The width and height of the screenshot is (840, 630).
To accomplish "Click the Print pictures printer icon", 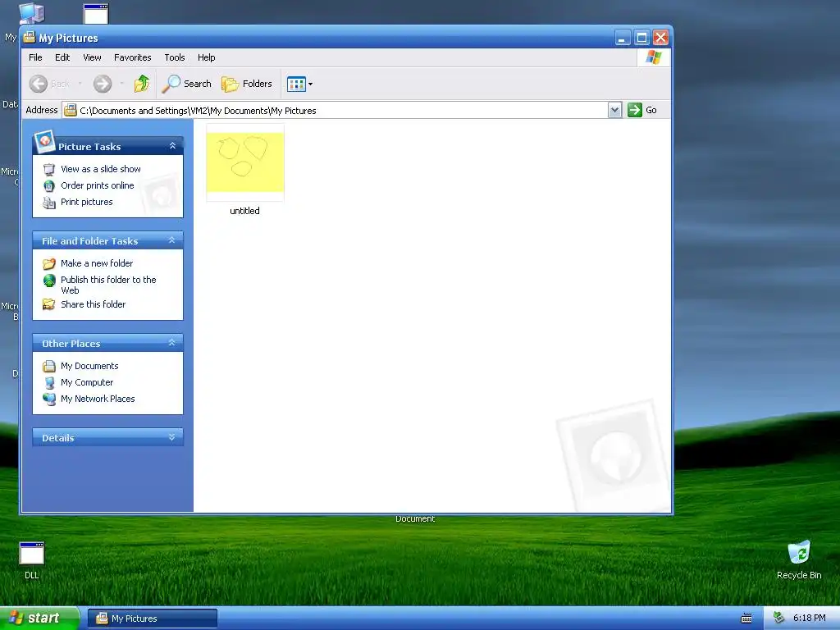I will point(49,203).
